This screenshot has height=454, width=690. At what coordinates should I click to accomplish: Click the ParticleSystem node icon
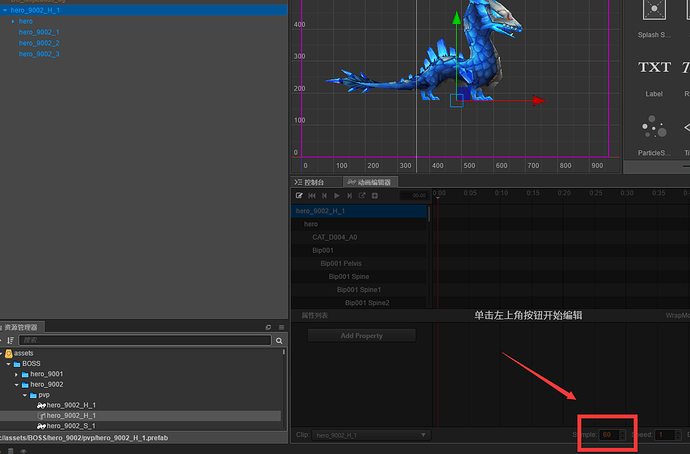point(654,127)
